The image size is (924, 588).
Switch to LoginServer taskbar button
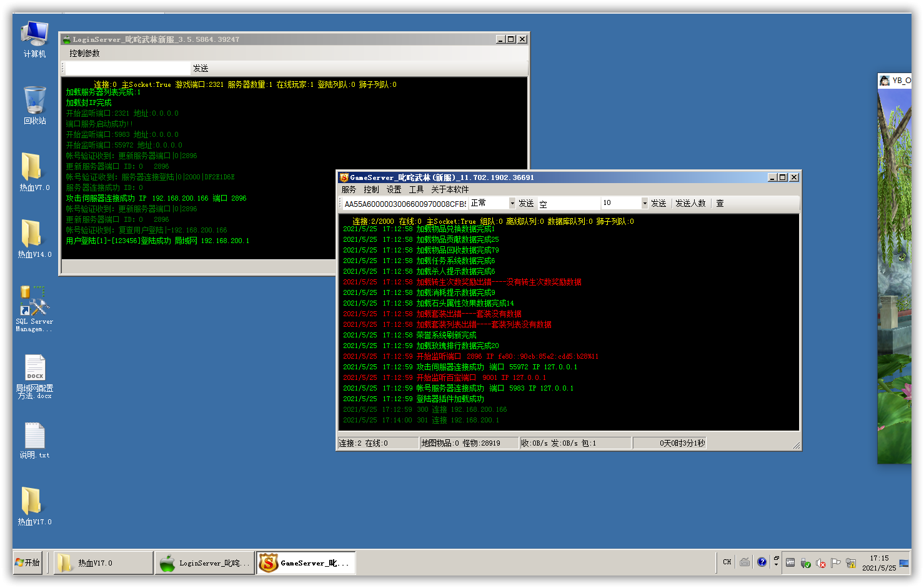[x=205, y=563]
